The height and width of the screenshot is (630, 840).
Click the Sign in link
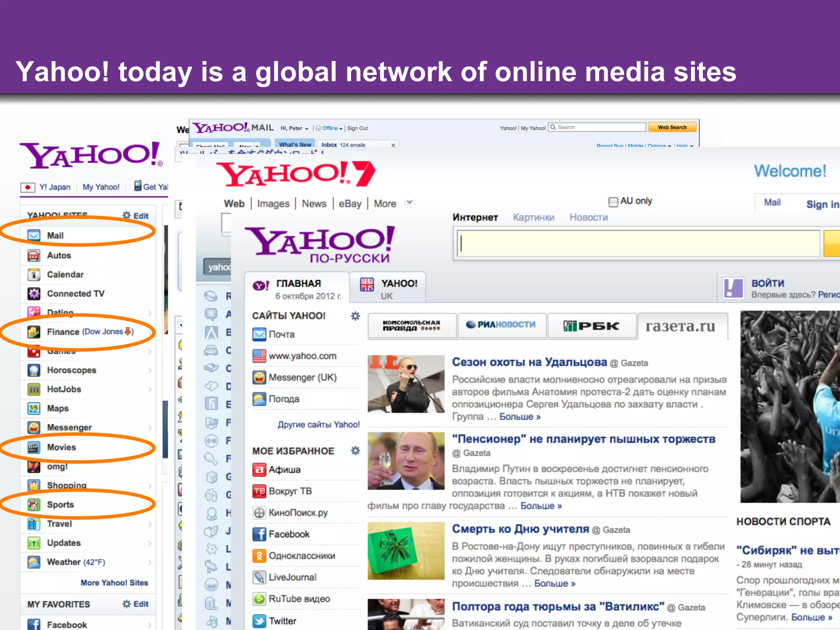(x=822, y=204)
